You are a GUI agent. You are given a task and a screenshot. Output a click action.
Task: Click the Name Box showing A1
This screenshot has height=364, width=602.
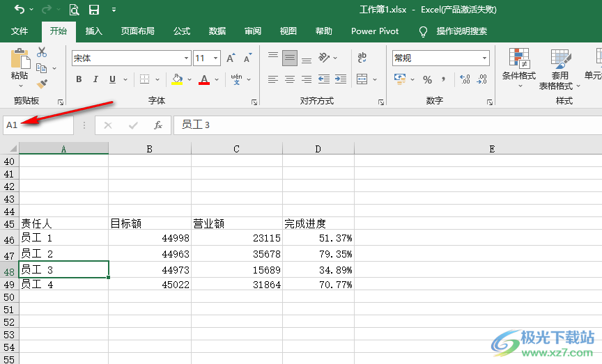click(x=38, y=125)
